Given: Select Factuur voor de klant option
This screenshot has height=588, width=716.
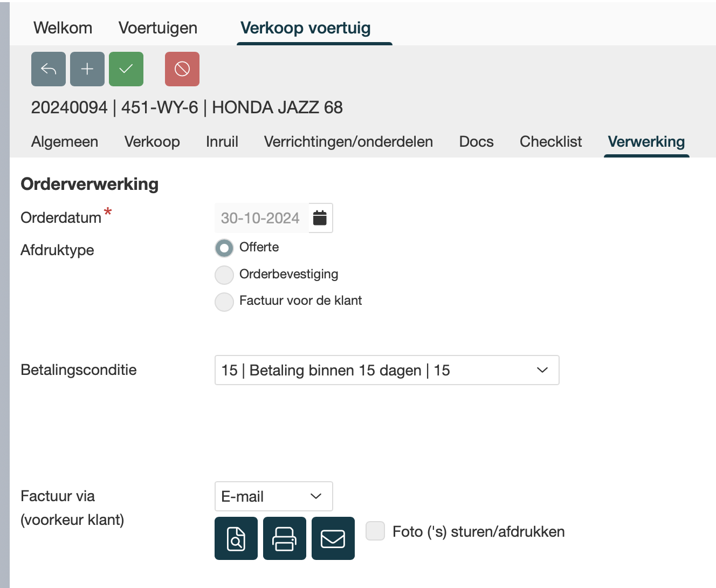Looking at the screenshot, I should (x=224, y=302).
